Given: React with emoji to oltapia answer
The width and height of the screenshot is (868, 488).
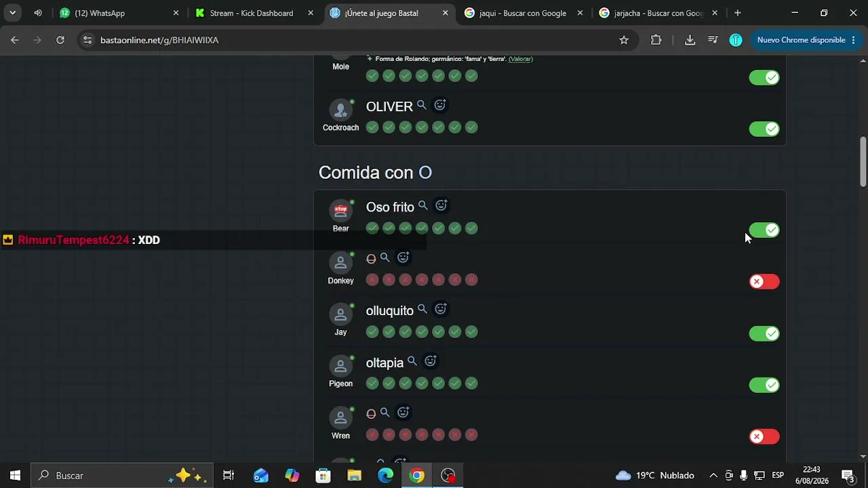Looking at the screenshot, I should click(x=431, y=361).
